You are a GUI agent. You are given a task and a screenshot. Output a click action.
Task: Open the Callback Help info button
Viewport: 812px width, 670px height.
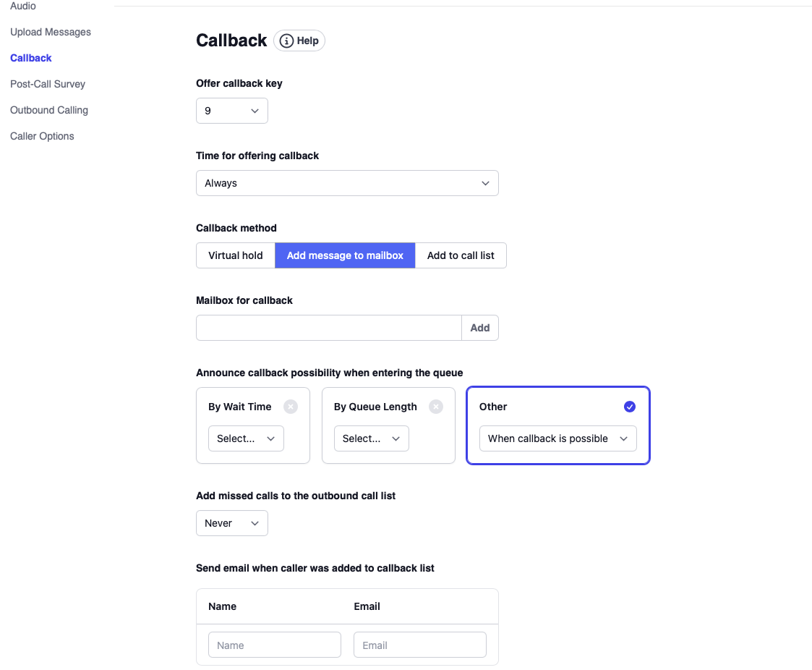coord(299,41)
